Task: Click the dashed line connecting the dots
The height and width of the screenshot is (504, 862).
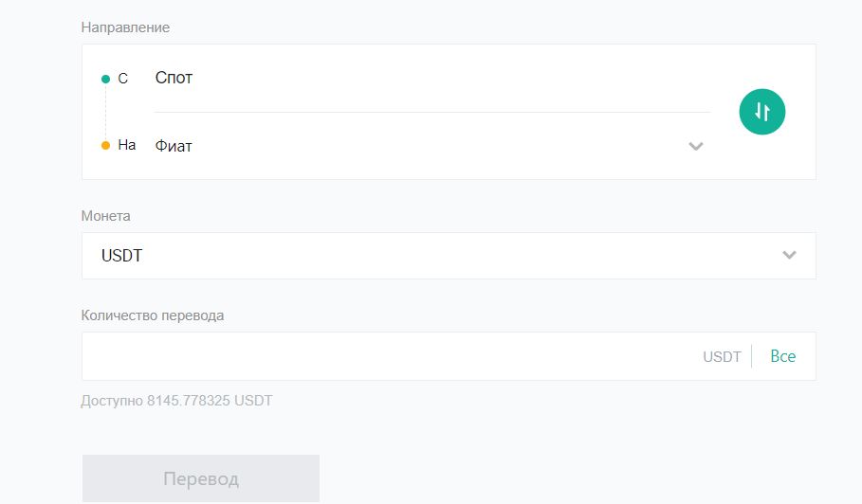Action: click(105, 113)
